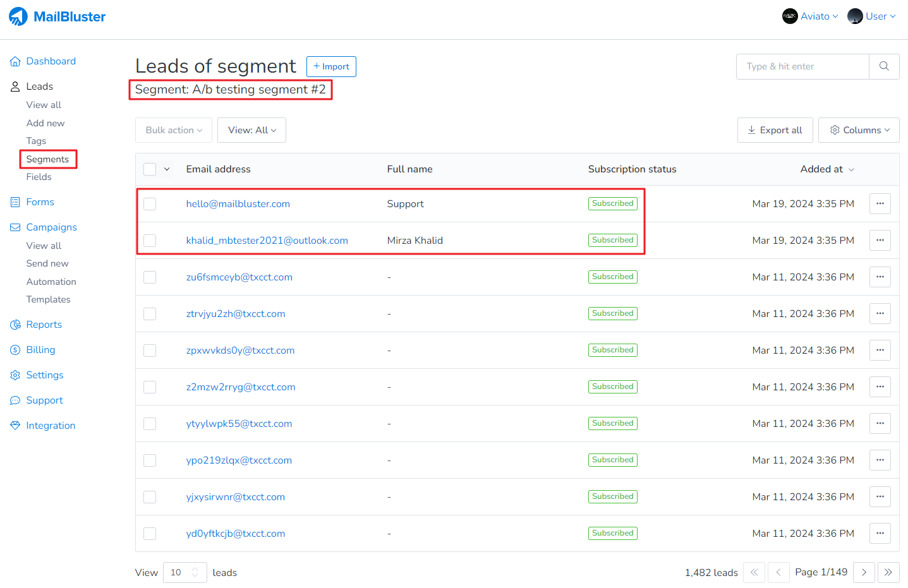Click the MailBluster logo icon
The height and width of the screenshot is (588, 908).
tap(18, 16)
